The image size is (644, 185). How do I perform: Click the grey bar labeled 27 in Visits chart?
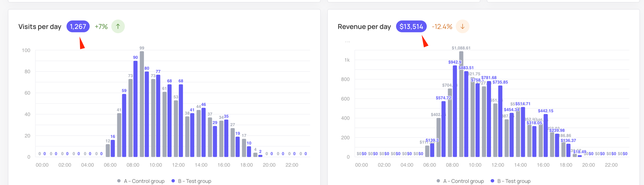coord(233,143)
